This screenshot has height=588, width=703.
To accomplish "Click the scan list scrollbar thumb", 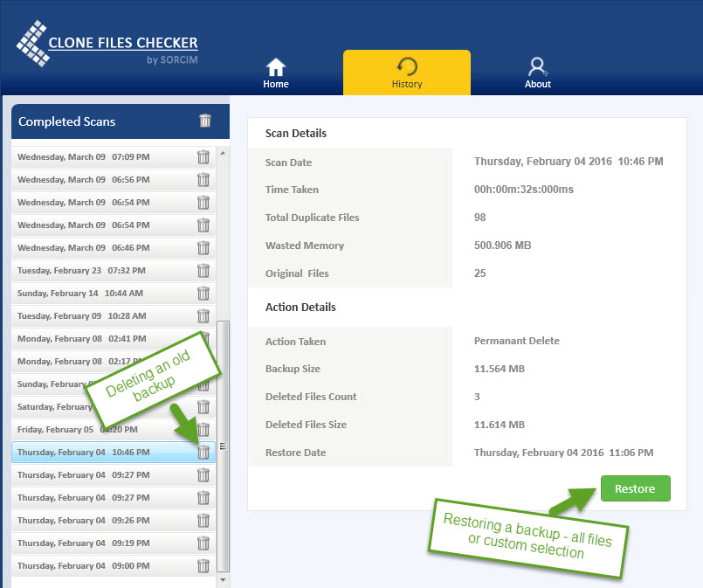I will click(223, 446).
